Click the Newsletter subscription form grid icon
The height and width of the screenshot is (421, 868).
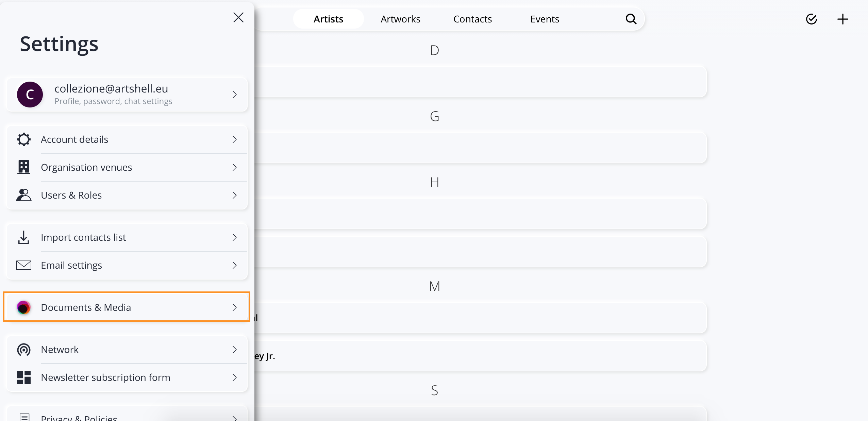point(24,377)
